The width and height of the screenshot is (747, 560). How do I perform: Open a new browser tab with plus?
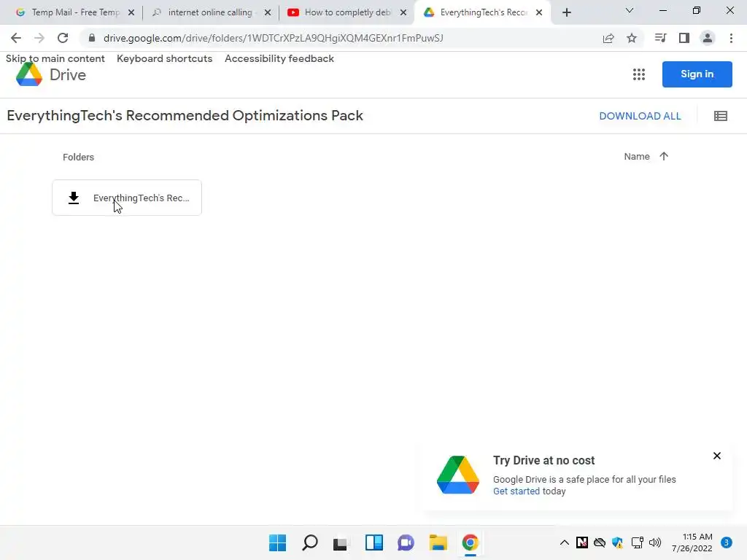click(566, 12)
